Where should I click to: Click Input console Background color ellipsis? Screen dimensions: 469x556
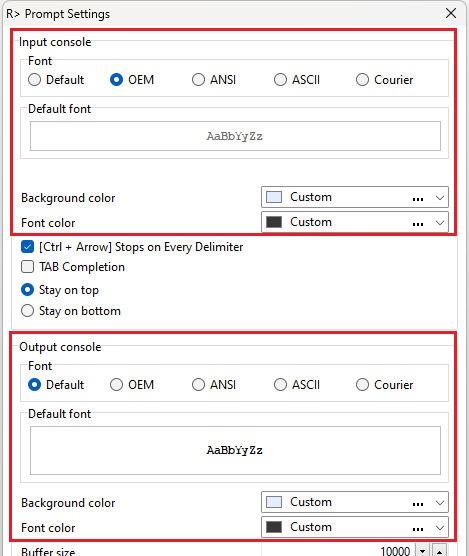[418, 199]
